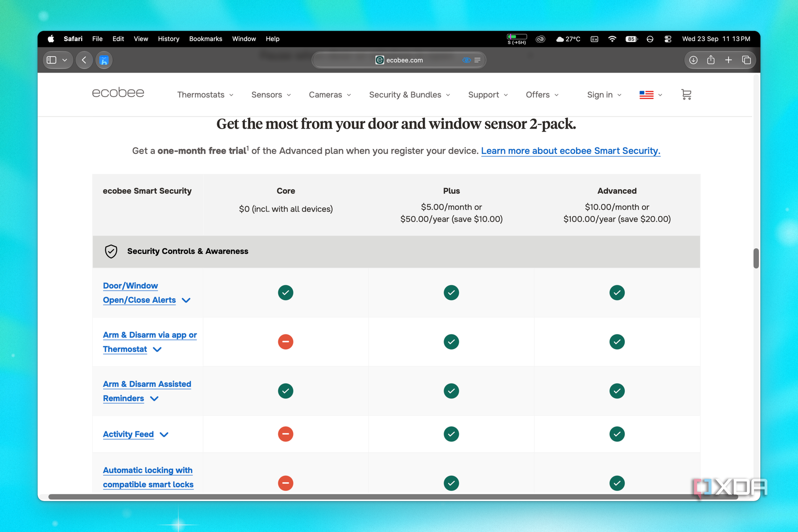Open the US flag country selector

point(650,95)
